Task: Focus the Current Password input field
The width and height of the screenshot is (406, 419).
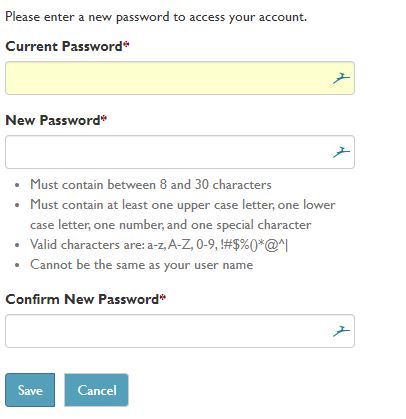Action: (x=180, y=78)
